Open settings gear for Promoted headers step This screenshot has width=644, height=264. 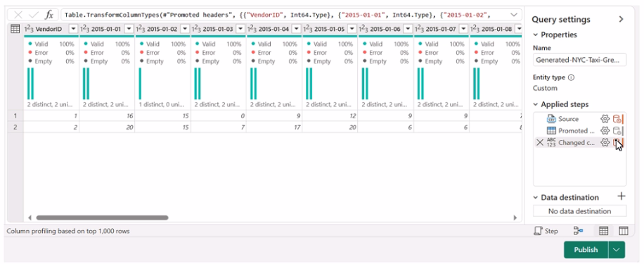point(605,131)
